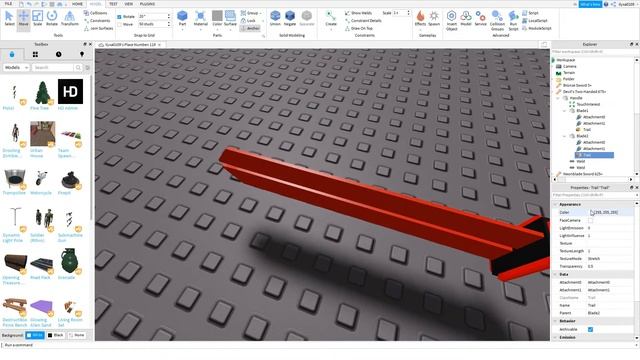Toggle Show Welds option

pos(358,13)
